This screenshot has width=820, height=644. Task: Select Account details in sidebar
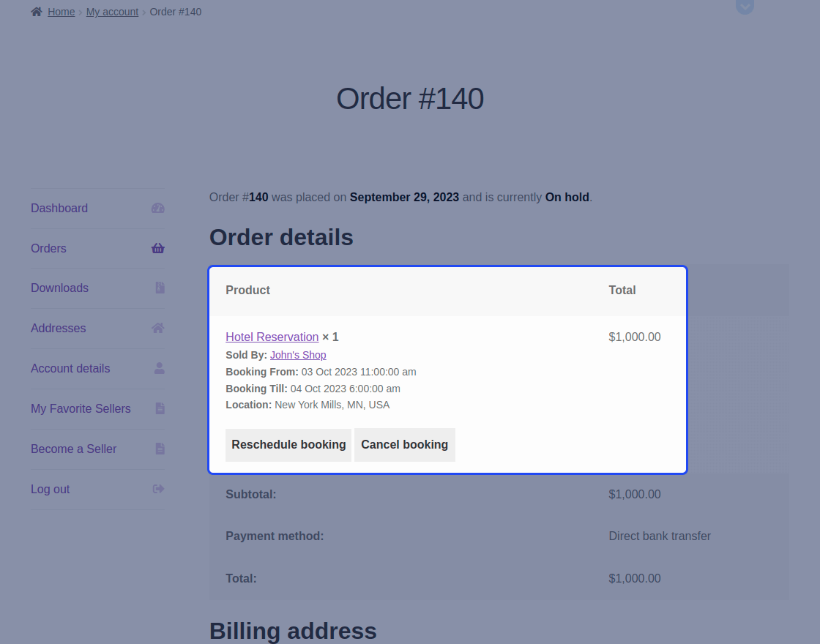pos(70,368)
